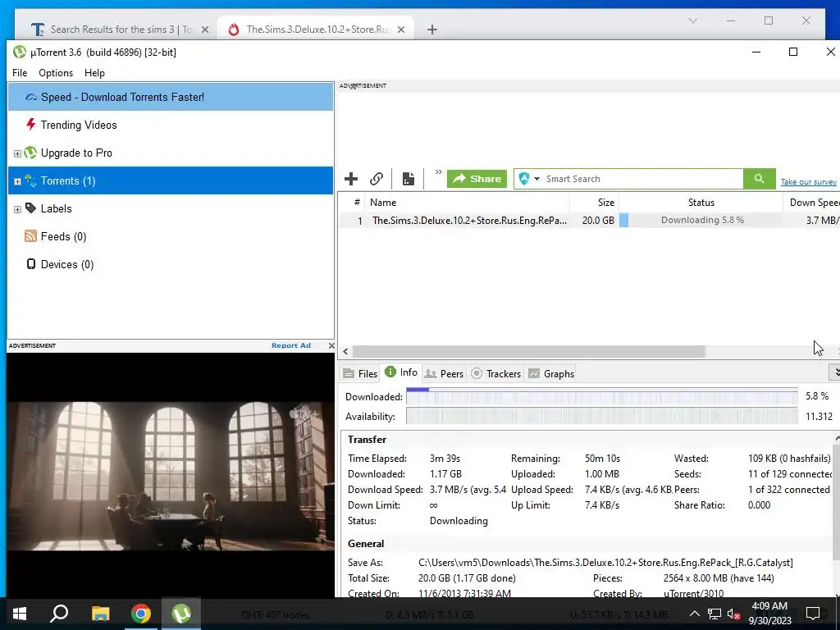Expand the Upgrade to Pro tree node
Screen dimensions: 840x630
17,153
